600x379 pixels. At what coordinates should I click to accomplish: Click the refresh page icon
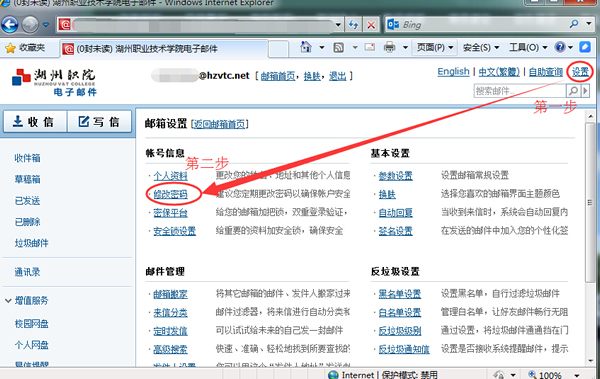click(353, 25)
